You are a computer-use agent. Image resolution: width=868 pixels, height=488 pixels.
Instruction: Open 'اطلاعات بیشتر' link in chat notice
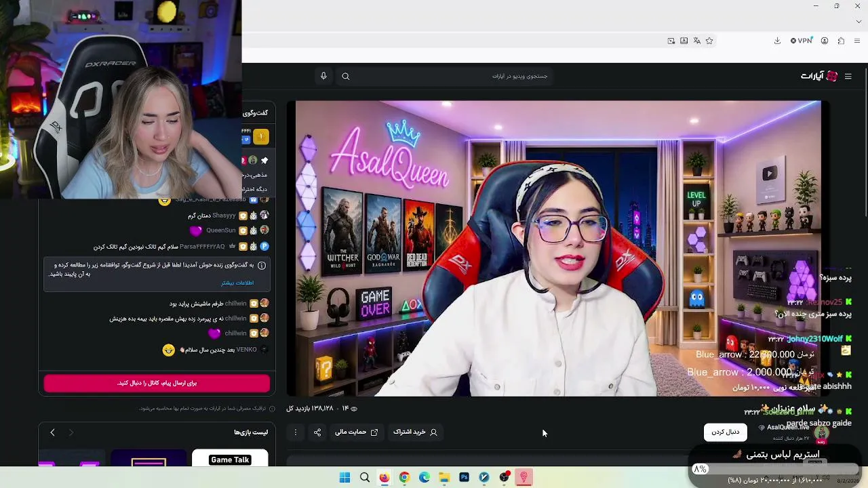point(237,283)
